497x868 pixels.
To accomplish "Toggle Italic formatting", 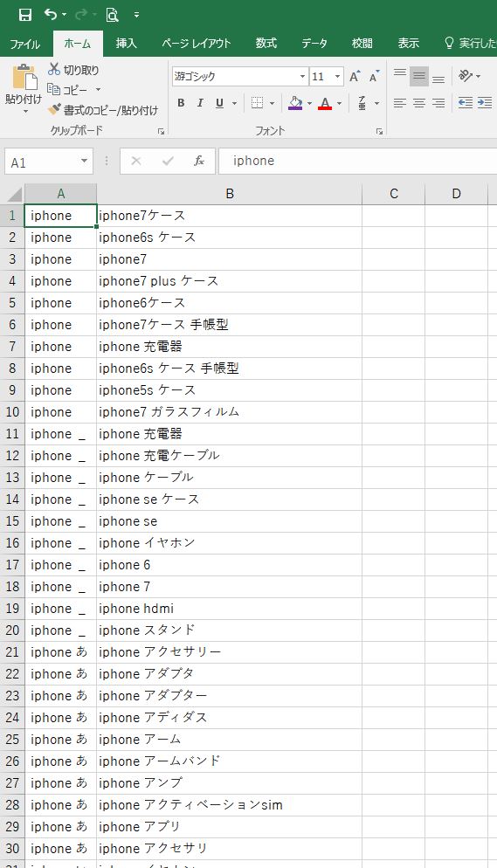I will coord(200,103).
